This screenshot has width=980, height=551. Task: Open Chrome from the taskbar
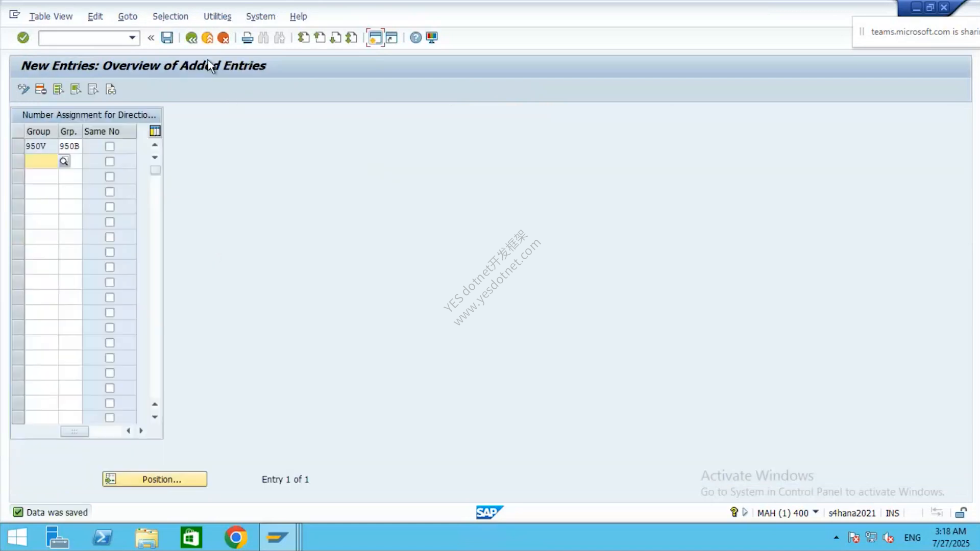click(235, 537)
